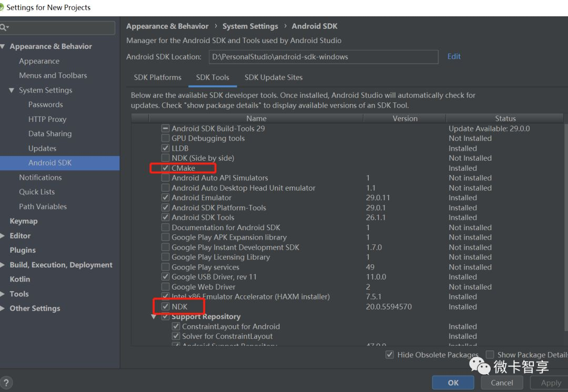Uncheck the CMake checkbox
The image size is (568, 392).
tap(166, 168)
